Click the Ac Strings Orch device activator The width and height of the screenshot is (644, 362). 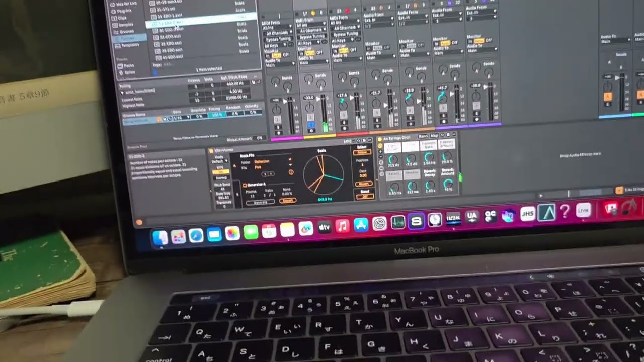[380, 139]
